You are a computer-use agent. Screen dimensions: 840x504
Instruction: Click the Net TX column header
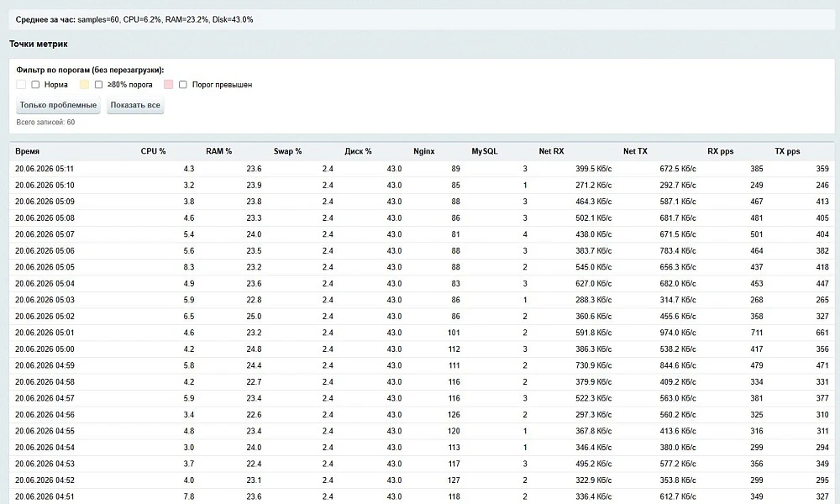click(635, 151)
